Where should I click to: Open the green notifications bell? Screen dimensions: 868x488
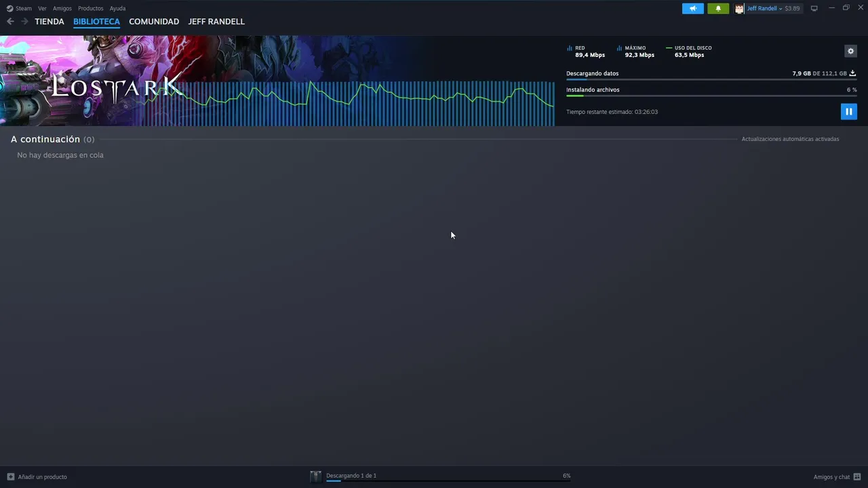[718, 8]
